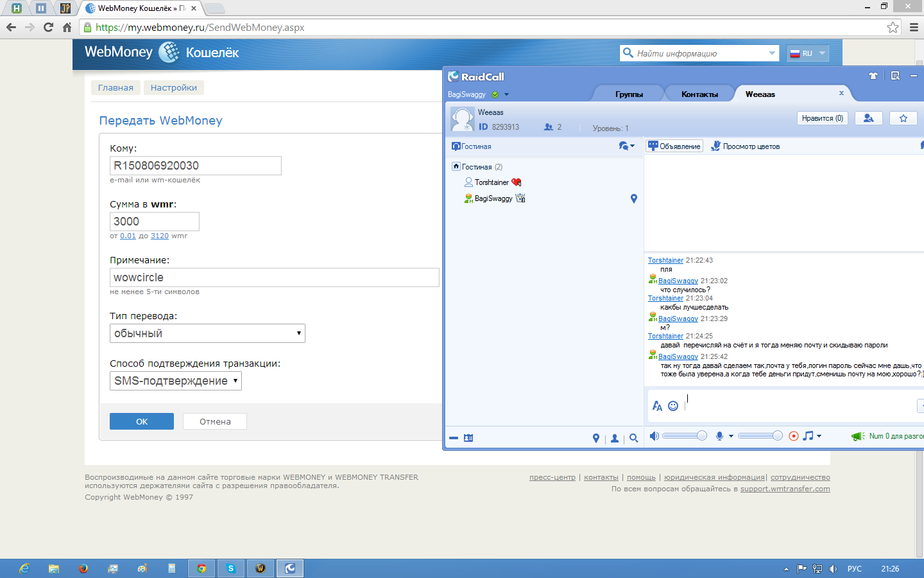The height and width of the screenshot is (578, 924).
Task: Click the Нравится (0) button
Action: [x=823, y=118]
